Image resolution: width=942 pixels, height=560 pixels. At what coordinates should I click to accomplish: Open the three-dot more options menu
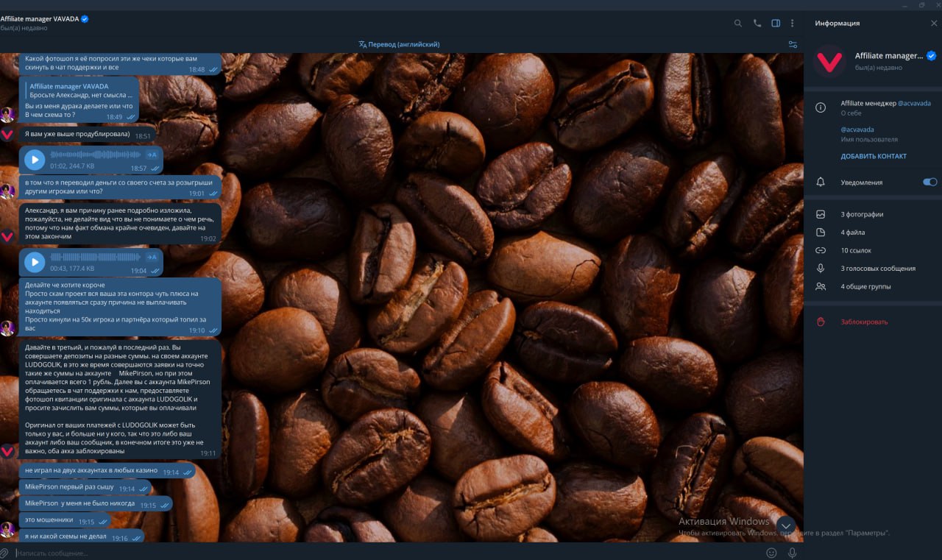(793, 23)
